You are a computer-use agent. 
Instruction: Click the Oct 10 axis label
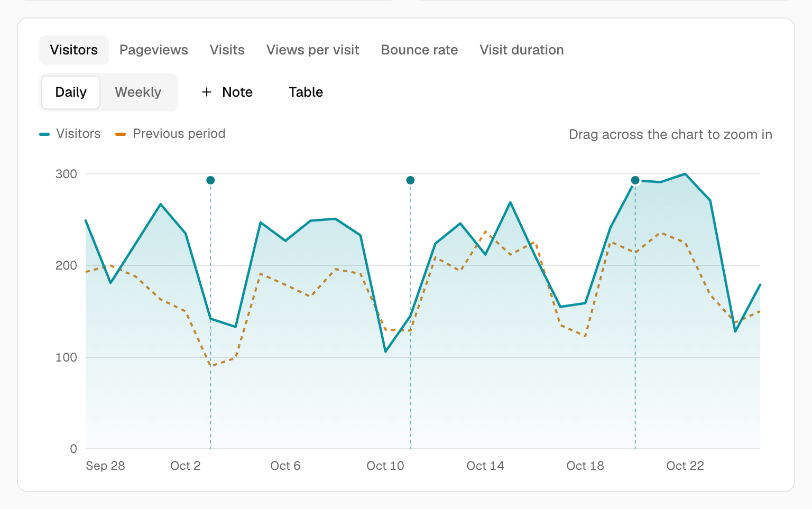coord(385,466)
